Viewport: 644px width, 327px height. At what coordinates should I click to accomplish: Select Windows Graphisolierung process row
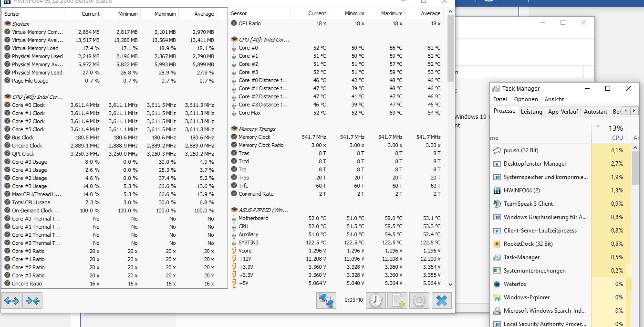(x=561, y=217)
